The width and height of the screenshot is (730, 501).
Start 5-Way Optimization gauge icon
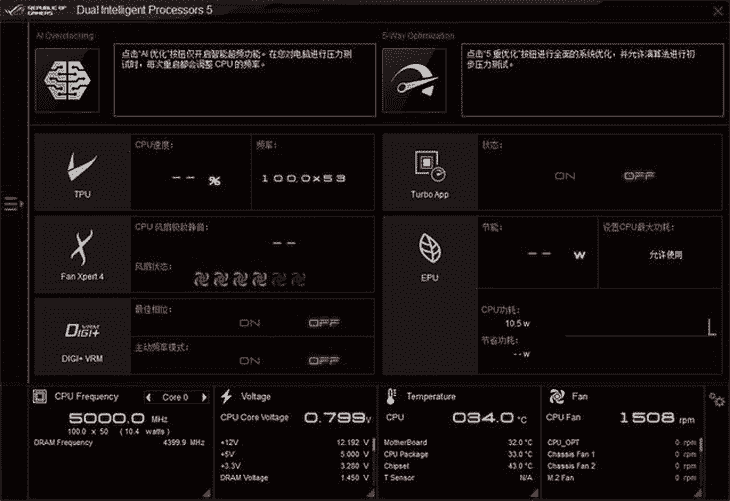(414, 80)
